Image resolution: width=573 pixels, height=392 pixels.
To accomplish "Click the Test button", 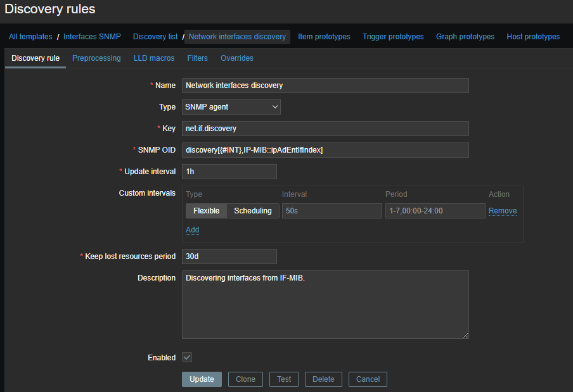I will pyautogui.click(x=284, y=379).
